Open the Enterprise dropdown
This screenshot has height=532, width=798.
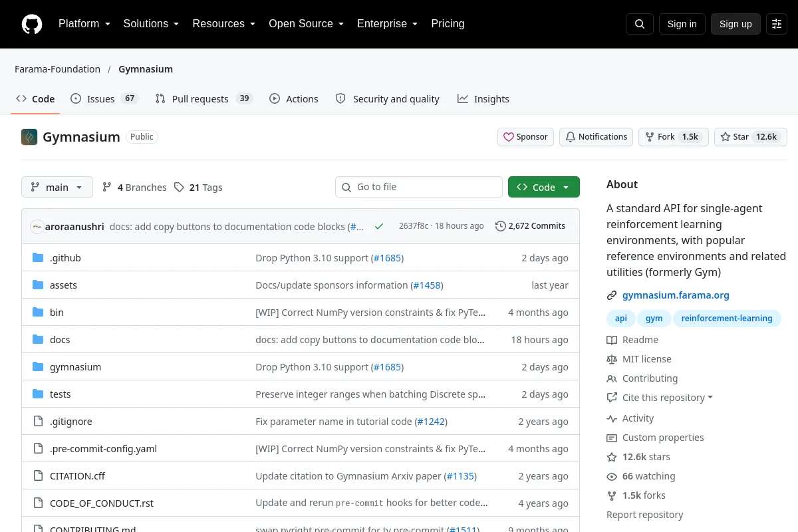click(387, 23)
